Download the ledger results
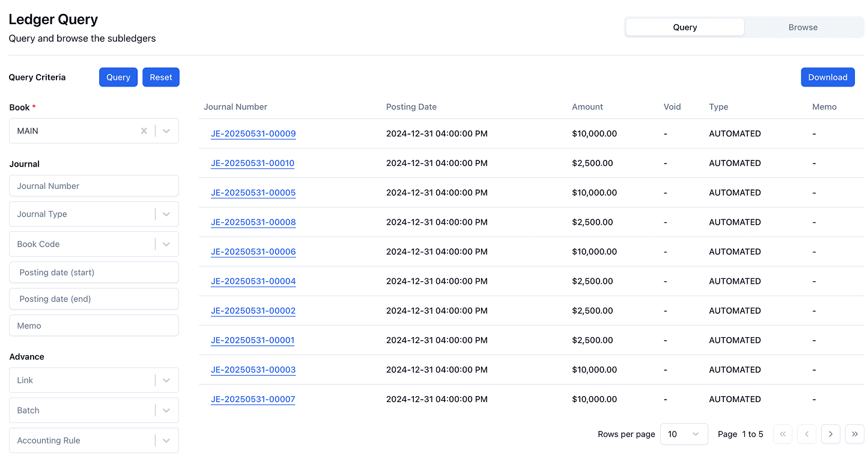 pyautogui.click(x=828, y=77)
